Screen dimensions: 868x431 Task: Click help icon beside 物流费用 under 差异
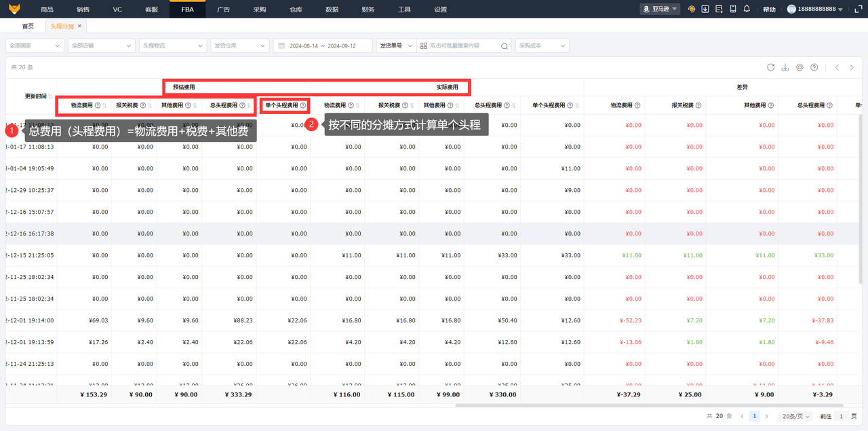(637, 105)
